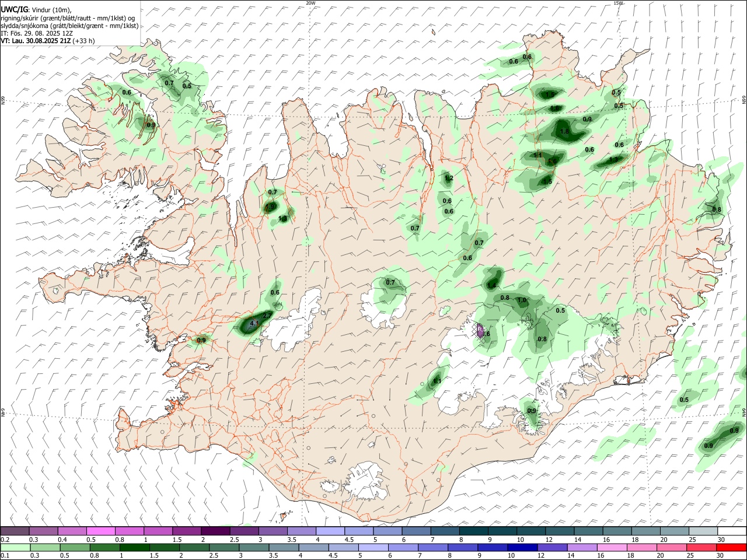Click the '1.8' precipitation value in the northeast
This screenshot has width=747, height=560.
pos(564,132)
